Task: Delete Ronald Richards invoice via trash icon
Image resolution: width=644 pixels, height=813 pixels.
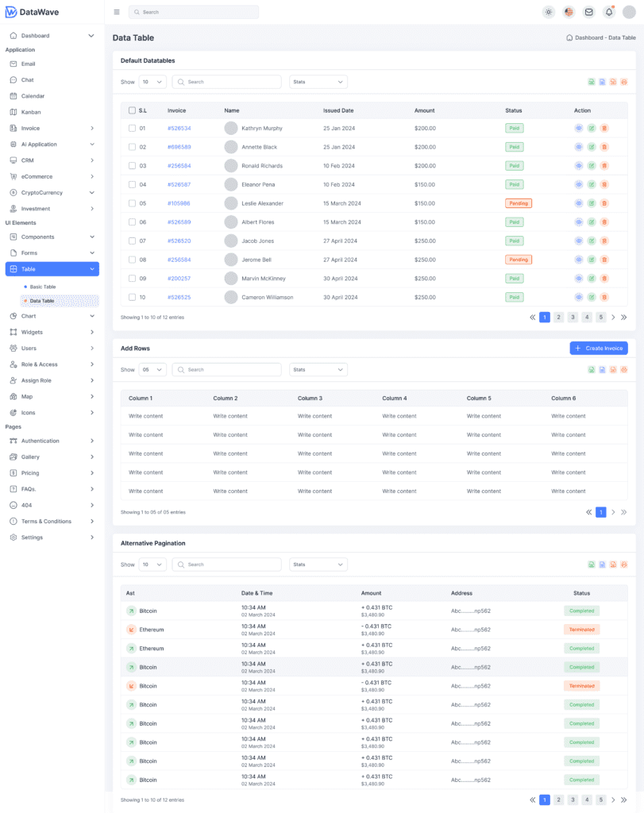Action: [x=604, y=166]
